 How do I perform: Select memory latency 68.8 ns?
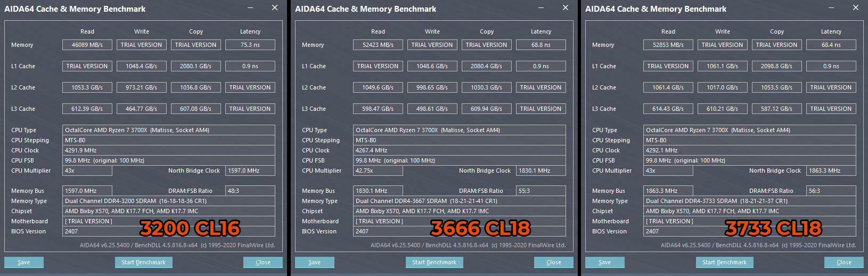[x=541, y=45]
